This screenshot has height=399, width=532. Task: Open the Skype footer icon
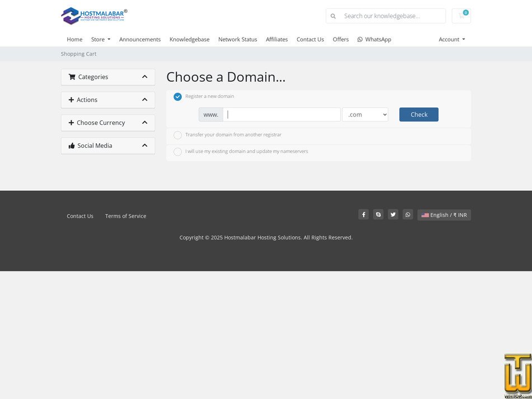pyautogui.click(x=378, y=214)
